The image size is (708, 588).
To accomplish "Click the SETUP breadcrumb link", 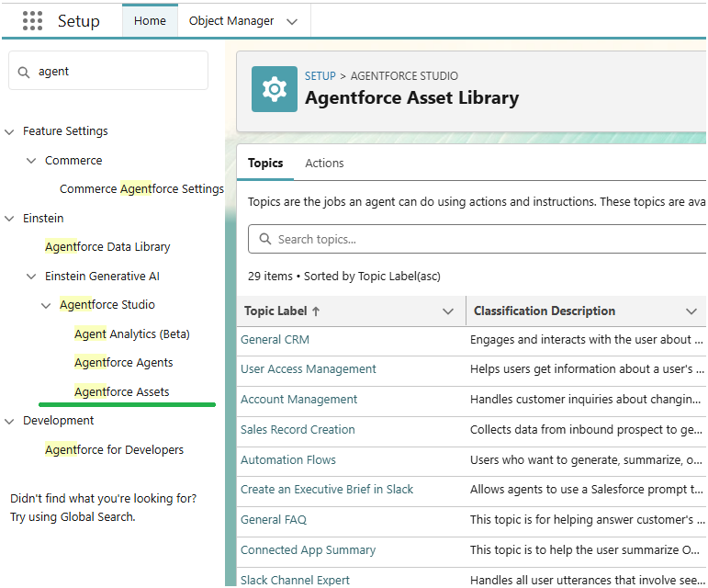I will tap(320, 76).
